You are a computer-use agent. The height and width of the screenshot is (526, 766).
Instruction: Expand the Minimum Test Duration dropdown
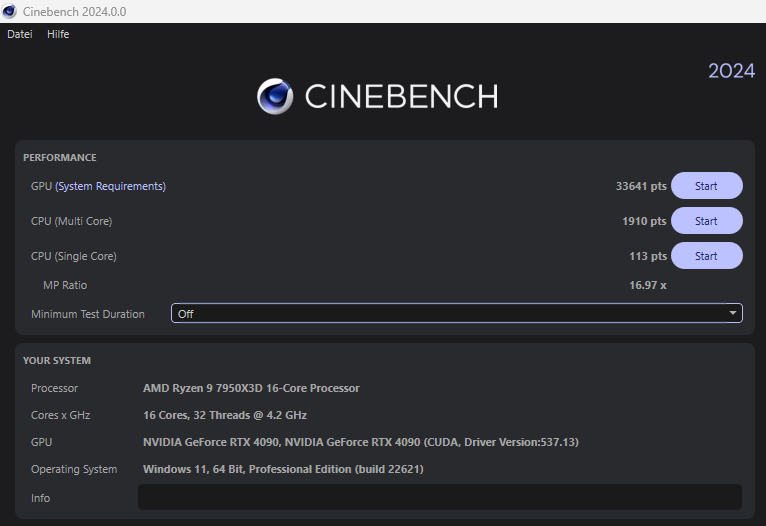pyautogui.click(x=457, y=314)
